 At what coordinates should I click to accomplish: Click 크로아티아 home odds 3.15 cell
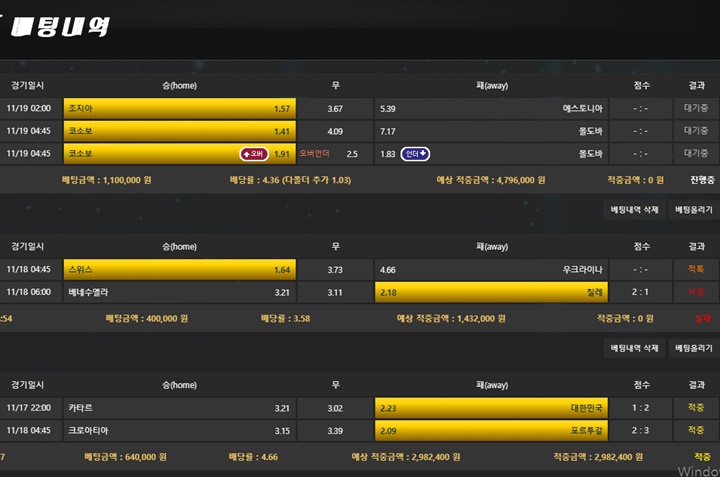coord(180,431)
